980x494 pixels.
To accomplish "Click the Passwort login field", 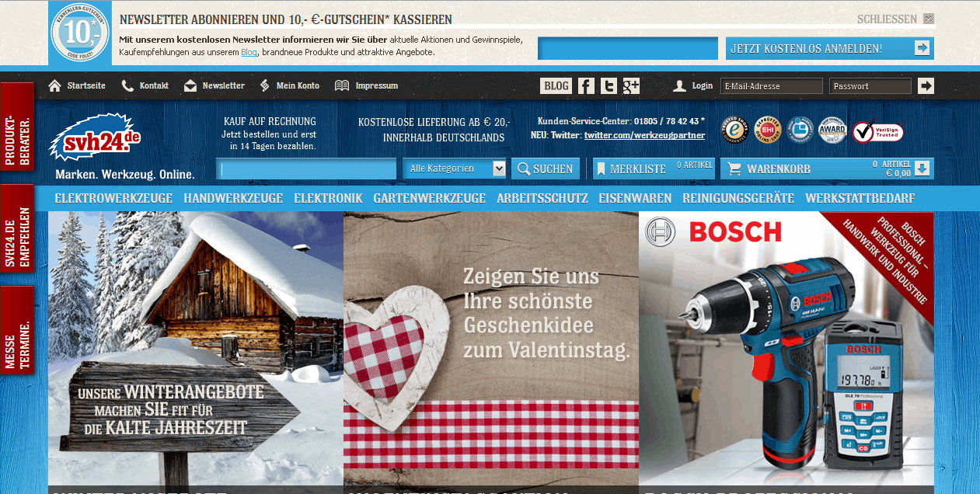I will (870, 86).
